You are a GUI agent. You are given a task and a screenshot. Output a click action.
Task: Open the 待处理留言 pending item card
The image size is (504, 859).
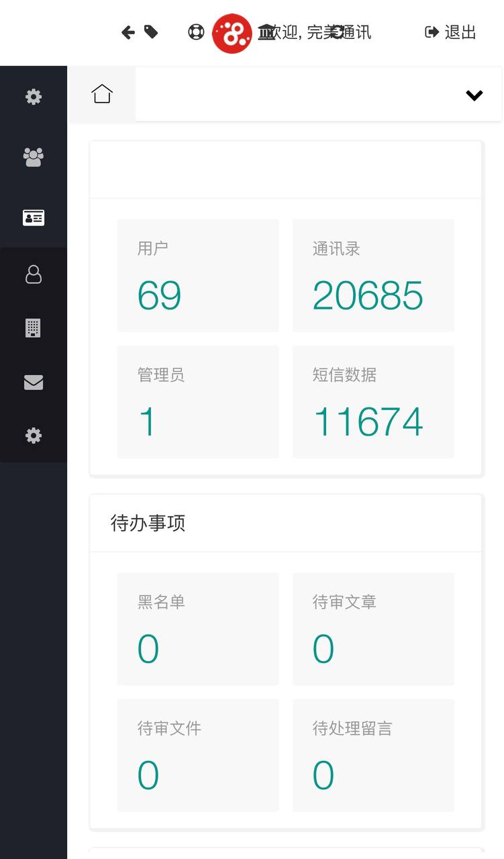click(x=373, y=755)
